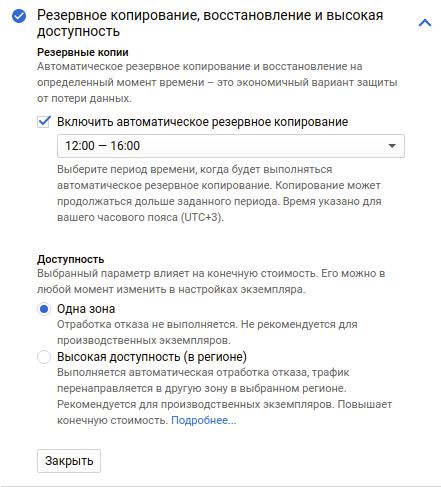Toggle the automatic backup checkbox
This screenshot has width=441, height=487.
click(44, 122)
